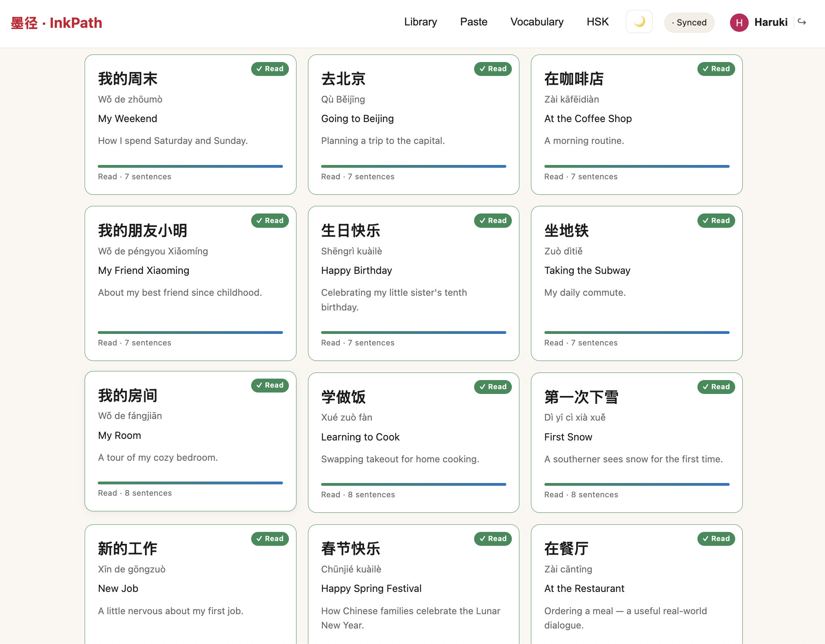Toggle Read badge on Happy Spring Festival card

click(x=493, y=539)
